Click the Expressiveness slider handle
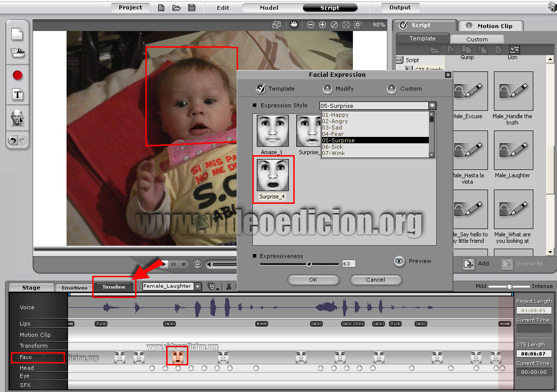 pyautogui.click(x=309, y=264)
